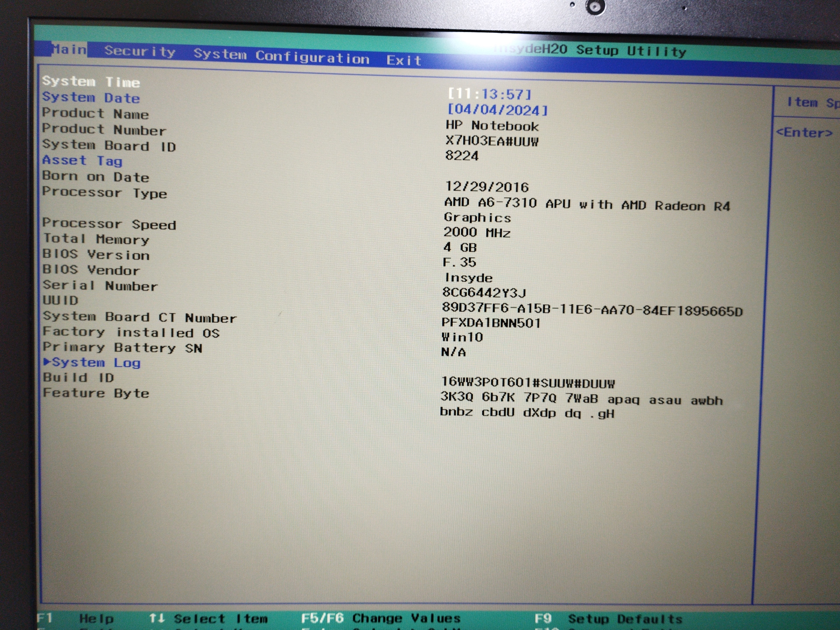
Task: Click the Primary Battery SN label
Action: [122, 347]
